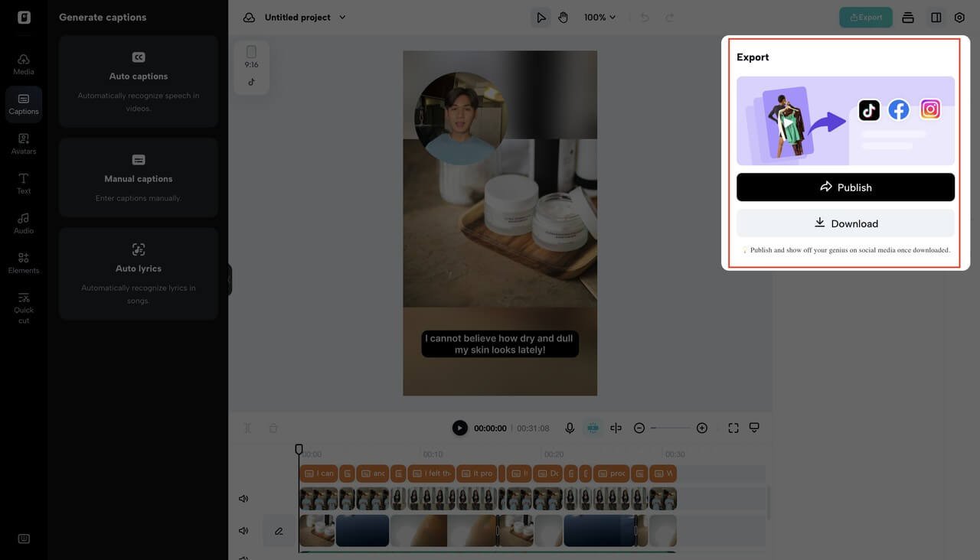
Task: Open the Elements panel
Action: [x=24, y=263]
